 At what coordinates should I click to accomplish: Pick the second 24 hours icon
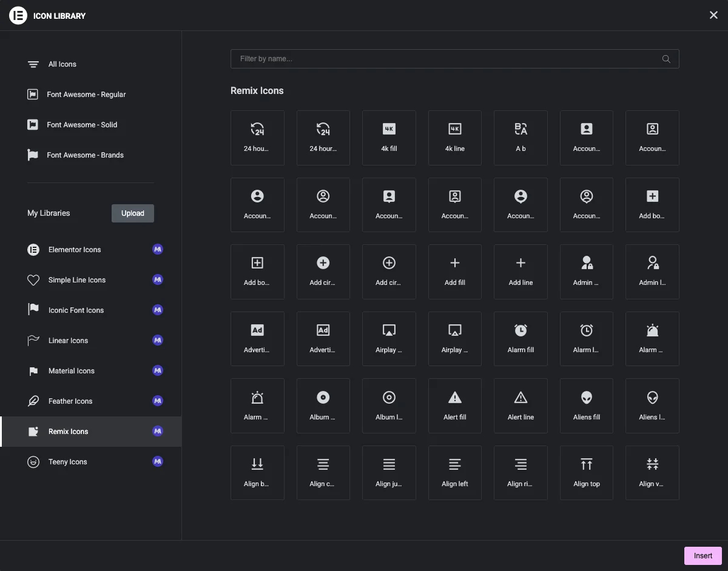coord(323,138)
